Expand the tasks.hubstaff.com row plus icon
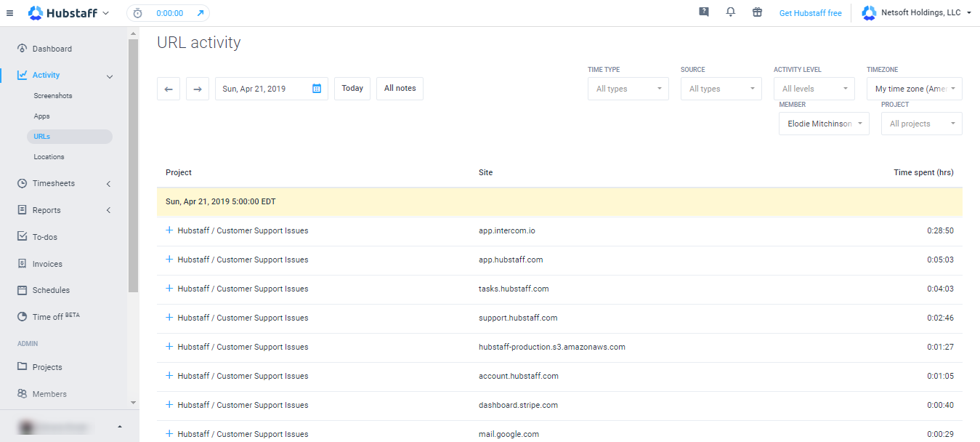 (170, 289)
